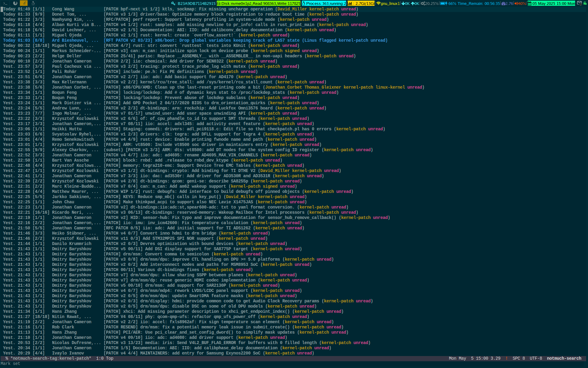The height and width of the screenshot is (368, 588).
Task: Click the notmuch-search major mode indicator
Action: tap(564, 358)
